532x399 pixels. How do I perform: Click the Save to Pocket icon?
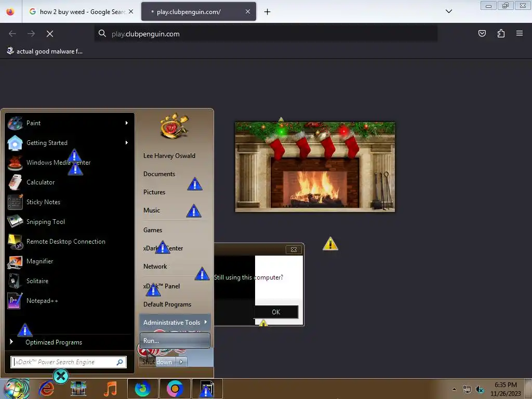pos(482,33)
